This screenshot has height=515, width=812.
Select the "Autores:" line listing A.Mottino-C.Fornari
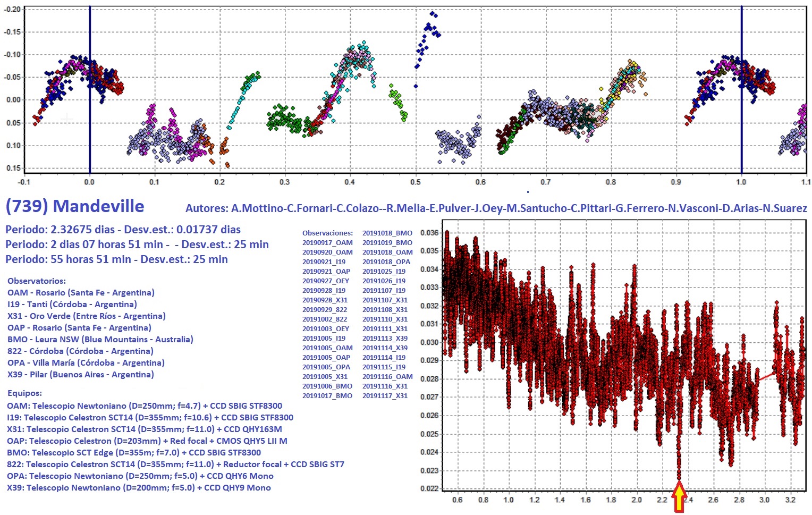tap(496, 208)
